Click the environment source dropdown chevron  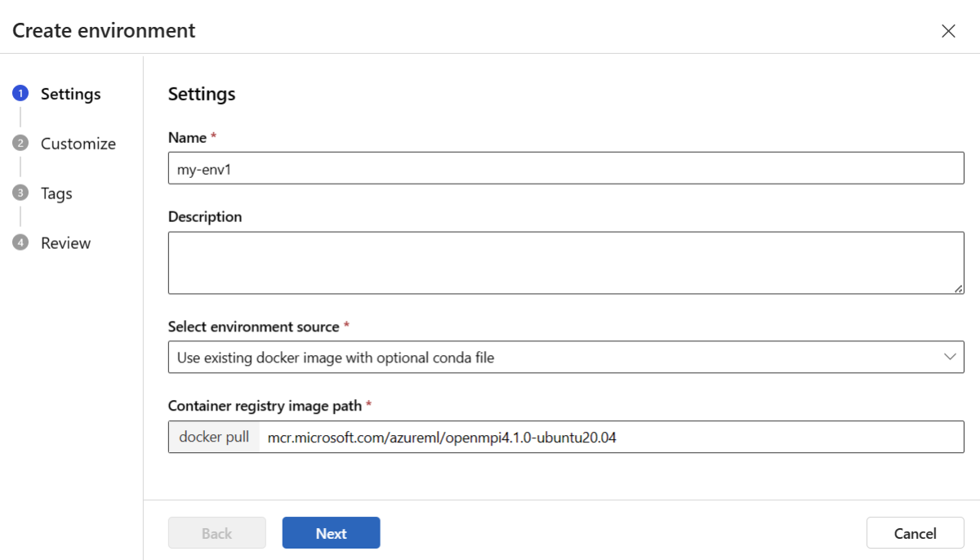click(950, 357)
